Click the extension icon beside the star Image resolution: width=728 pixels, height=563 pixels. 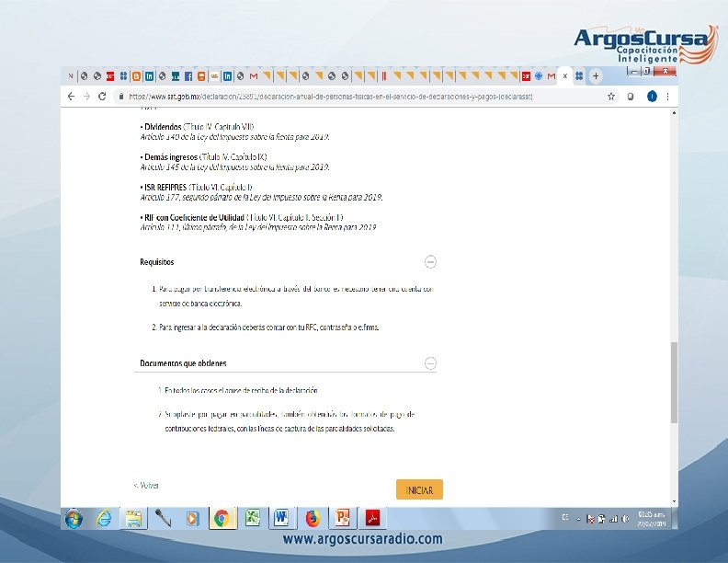click(630, 97)
